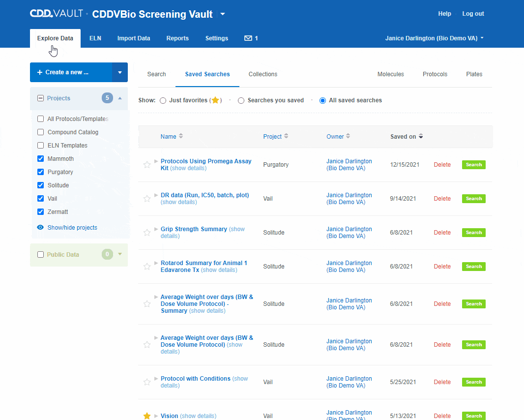Run the Rotarod Summary saved search
Viewport: 524px width, 420px height.
(473, 267)
